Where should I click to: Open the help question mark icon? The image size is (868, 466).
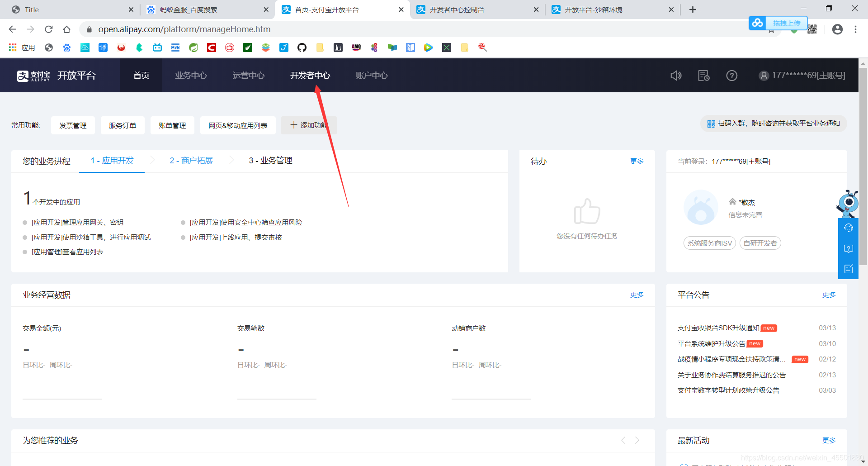point(732,76)
